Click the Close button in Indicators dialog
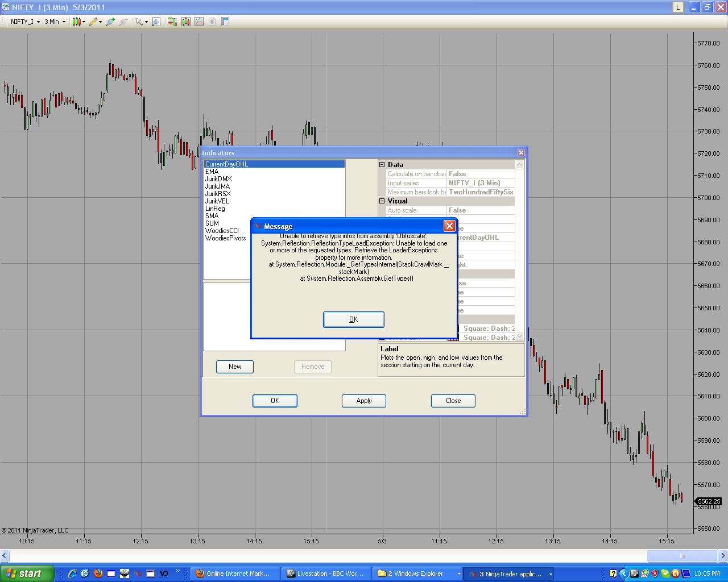Image resolution: width=728 pixels, height=582 pixels. pos(453,401)
